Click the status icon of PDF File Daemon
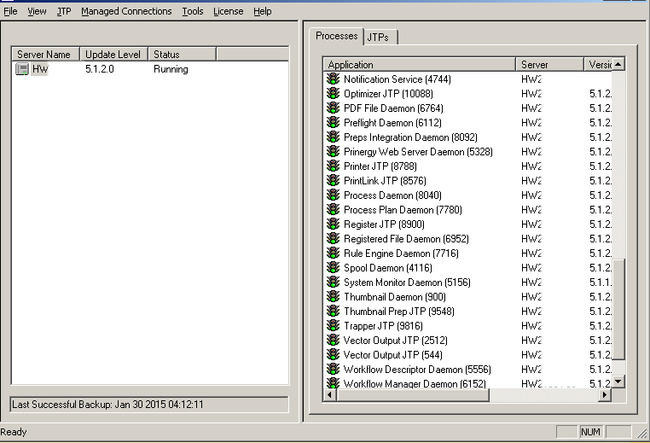Viewport: 650px width, 443px height. (333, 108)
